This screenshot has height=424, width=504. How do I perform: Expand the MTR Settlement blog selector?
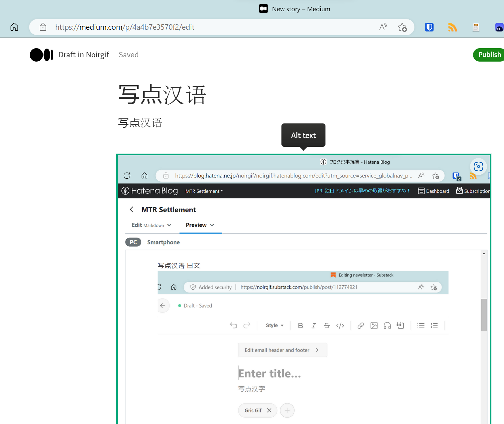click(x=204, y=191)
